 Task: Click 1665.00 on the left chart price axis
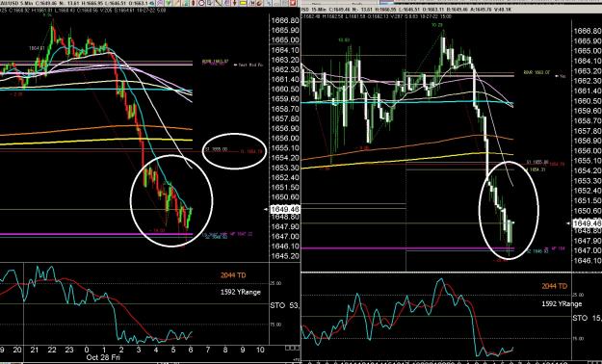click(x=285, y=39)
